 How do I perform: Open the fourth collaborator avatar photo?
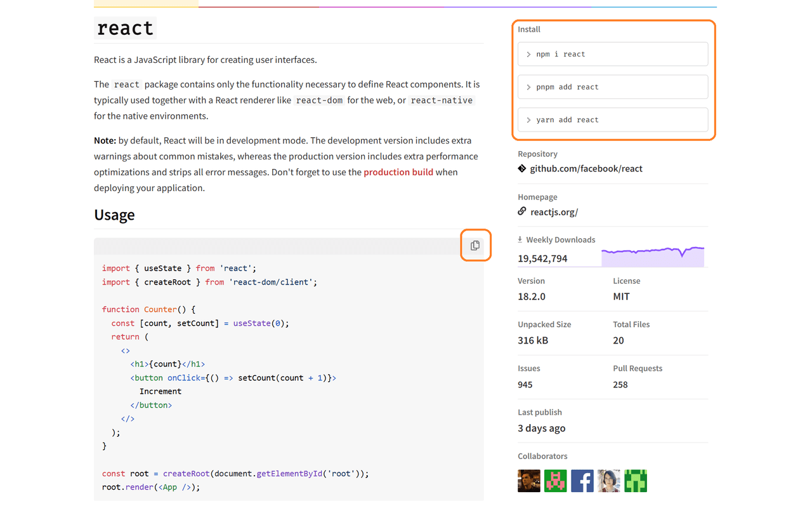(609, 481)
